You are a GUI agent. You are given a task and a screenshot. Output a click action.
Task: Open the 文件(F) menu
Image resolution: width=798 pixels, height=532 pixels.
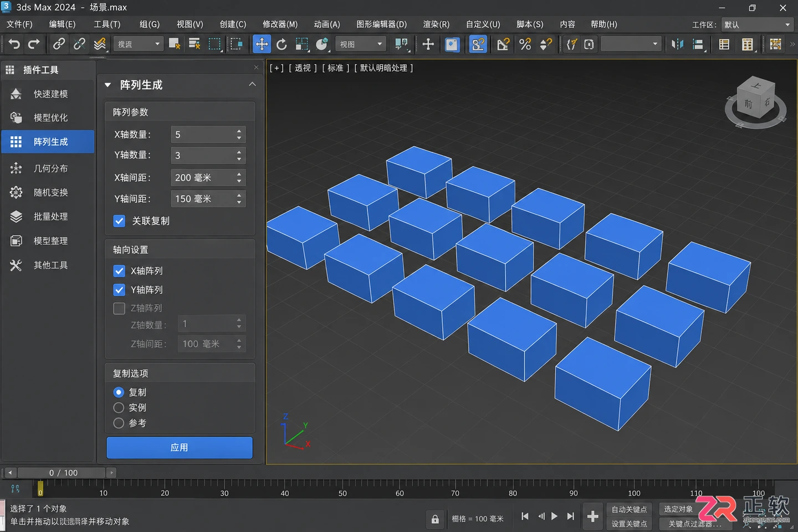click(19, 24)
